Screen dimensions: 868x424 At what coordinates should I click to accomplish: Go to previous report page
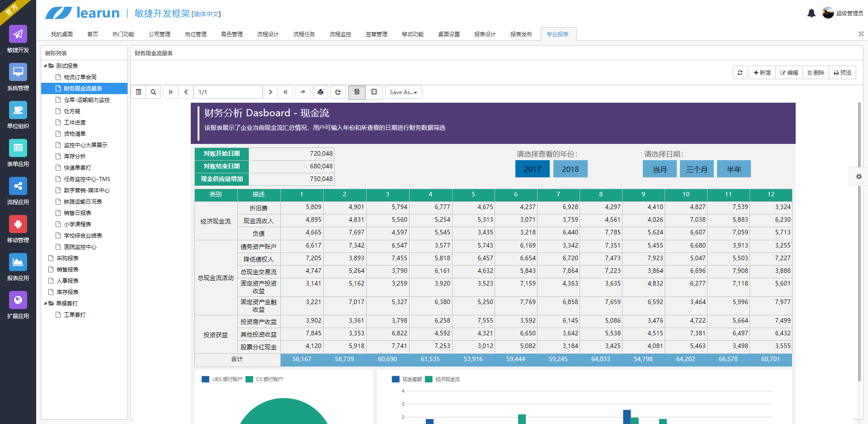click(x=186, y=92)
